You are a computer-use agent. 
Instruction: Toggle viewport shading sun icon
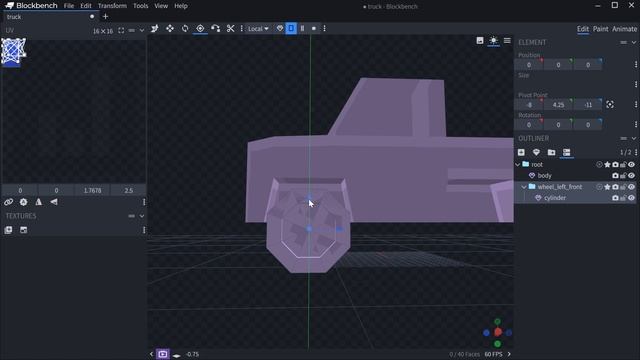pyautogui.click(x=493, y=40)
